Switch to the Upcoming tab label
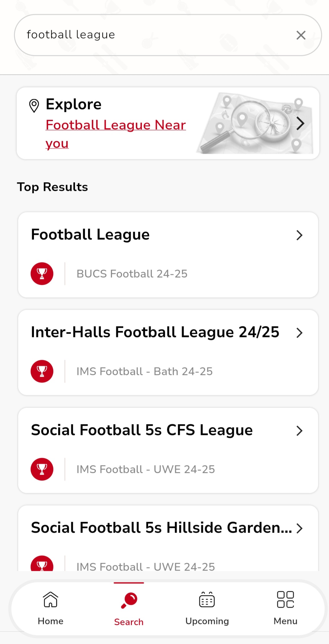This screenshot has height=644, width=329. click(207, 621)
